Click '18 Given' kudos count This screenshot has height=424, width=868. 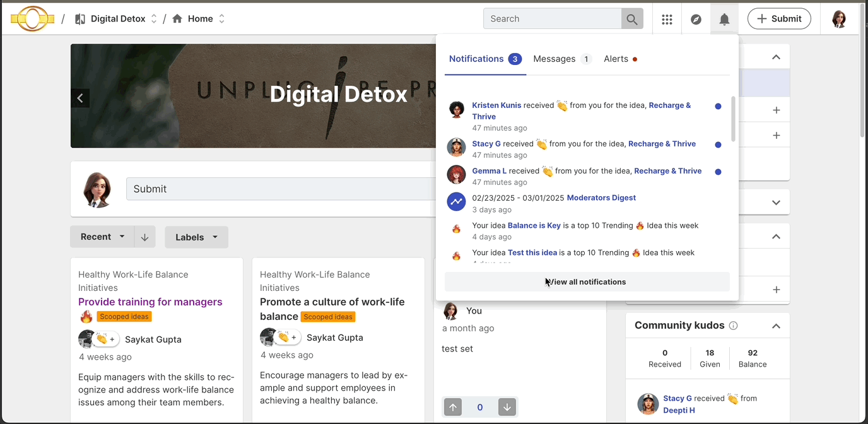pyautogui.click(x=710, y=358)
